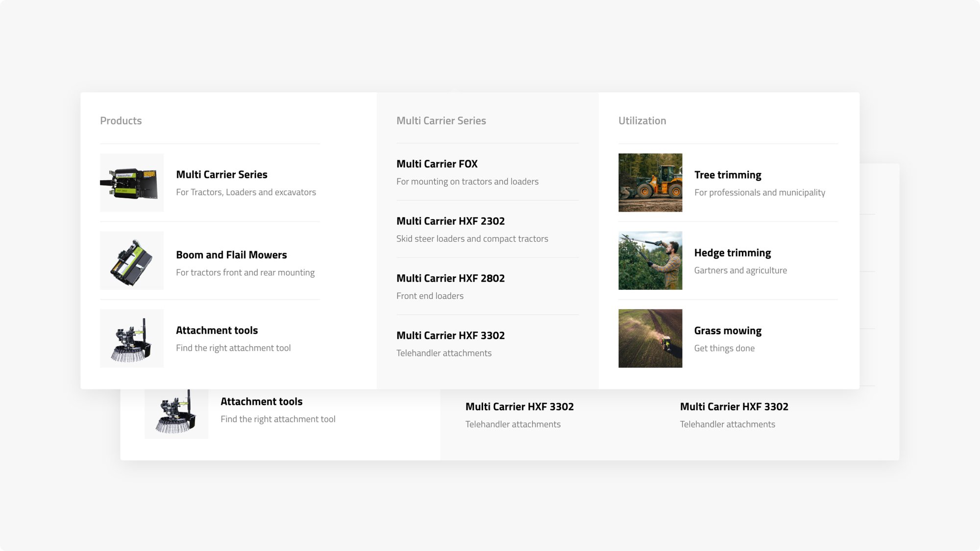Select Attachment tools in the Products column
Screen dimensions: 980x551
point(217,331)
